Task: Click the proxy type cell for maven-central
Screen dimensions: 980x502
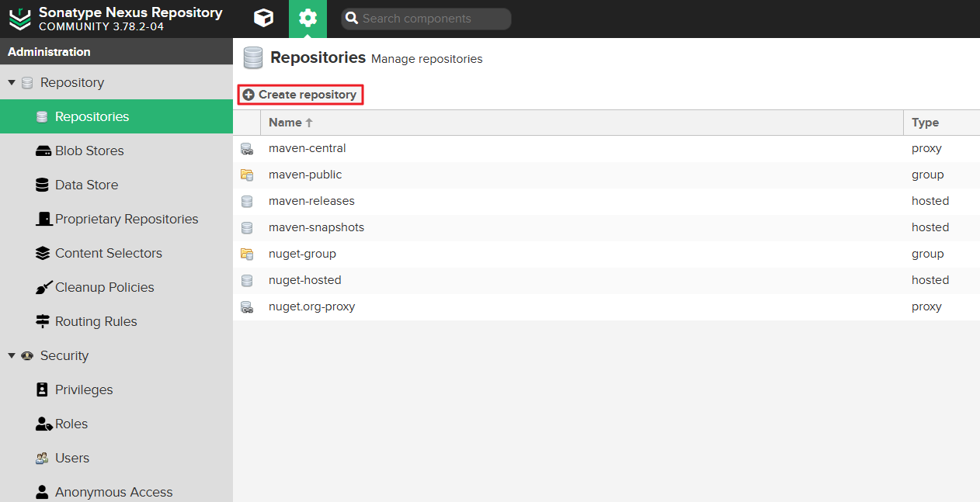Action: click(942, 148)
